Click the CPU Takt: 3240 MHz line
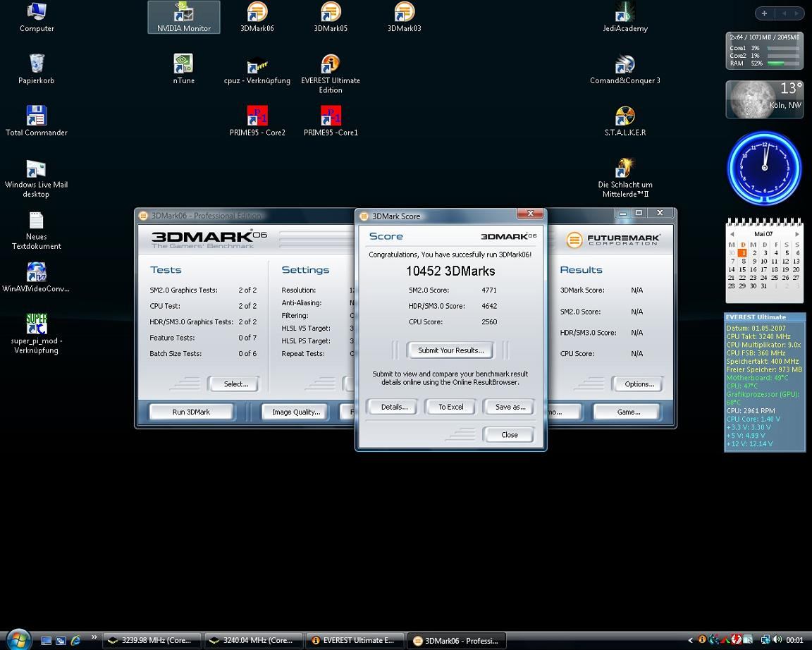 coord(758,336)
